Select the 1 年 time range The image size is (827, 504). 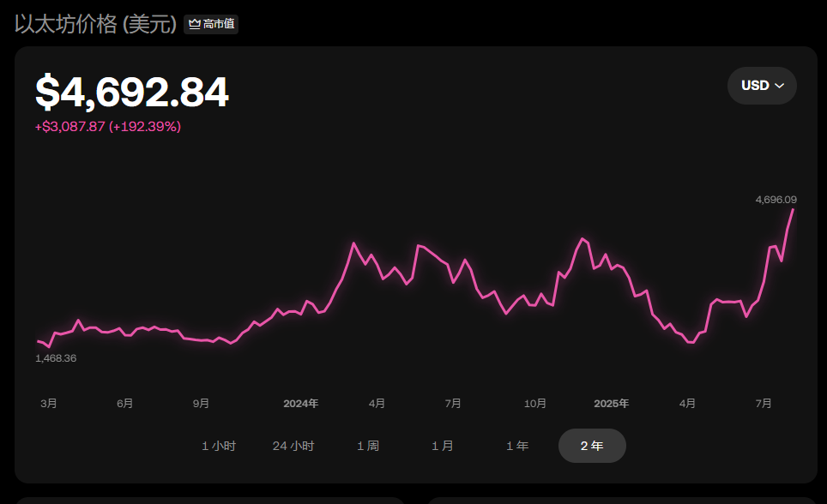(x=517, y=446)
